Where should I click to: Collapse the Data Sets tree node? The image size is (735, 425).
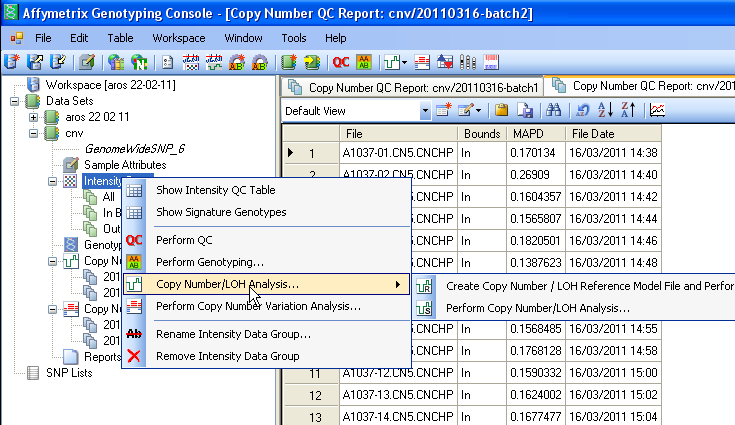15,101
